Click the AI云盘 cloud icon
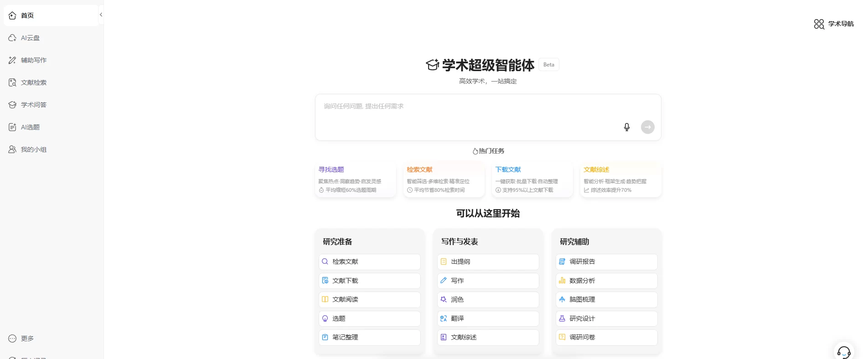 [x=12, y=38]
